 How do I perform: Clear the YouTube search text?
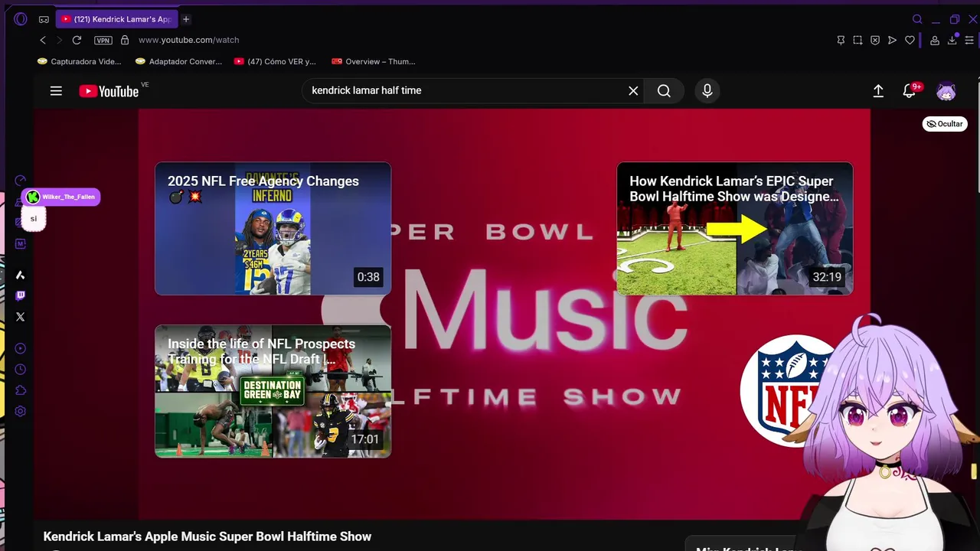[x=633, y=91]
